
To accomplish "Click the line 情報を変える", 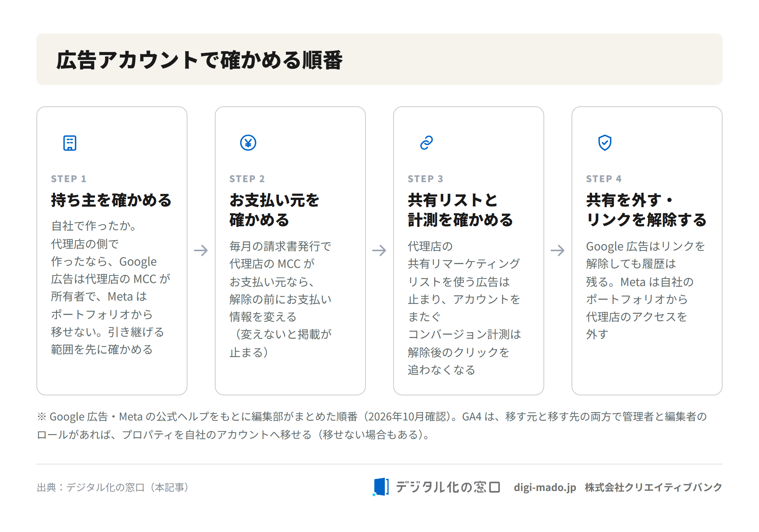I will coord(263,317).
